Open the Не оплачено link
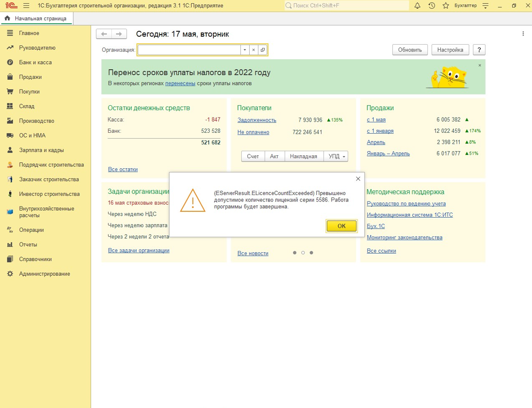The width and height of the screenshot is (532, 408). tap(253, 132)
